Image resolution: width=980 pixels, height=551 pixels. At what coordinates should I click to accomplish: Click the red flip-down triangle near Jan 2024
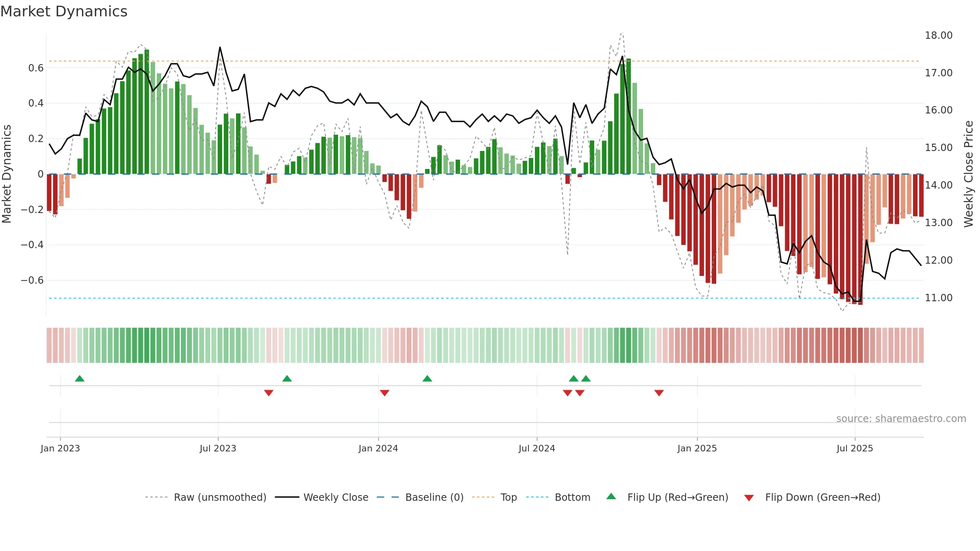(x=385, y=393)
